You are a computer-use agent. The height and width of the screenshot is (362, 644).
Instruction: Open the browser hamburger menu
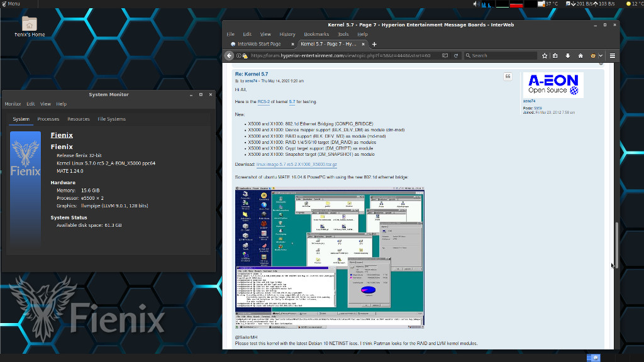pos(613,56)
